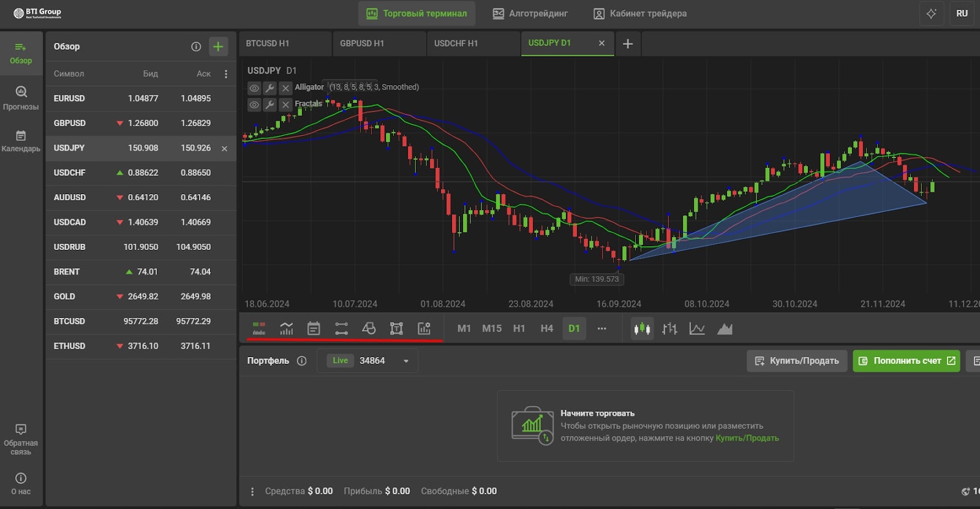Viewport: 980px width, 509px height.
Task: Open the RU language selector
Action: point(962,13)
